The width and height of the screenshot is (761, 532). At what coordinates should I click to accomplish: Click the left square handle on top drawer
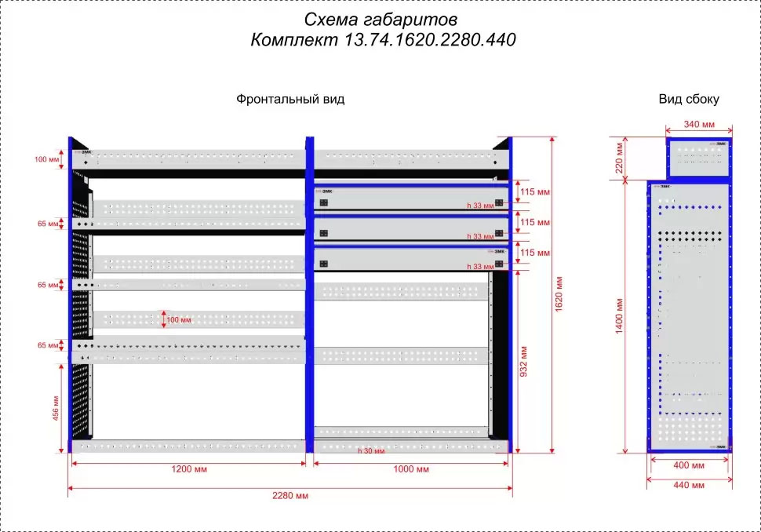coord(322,202)
